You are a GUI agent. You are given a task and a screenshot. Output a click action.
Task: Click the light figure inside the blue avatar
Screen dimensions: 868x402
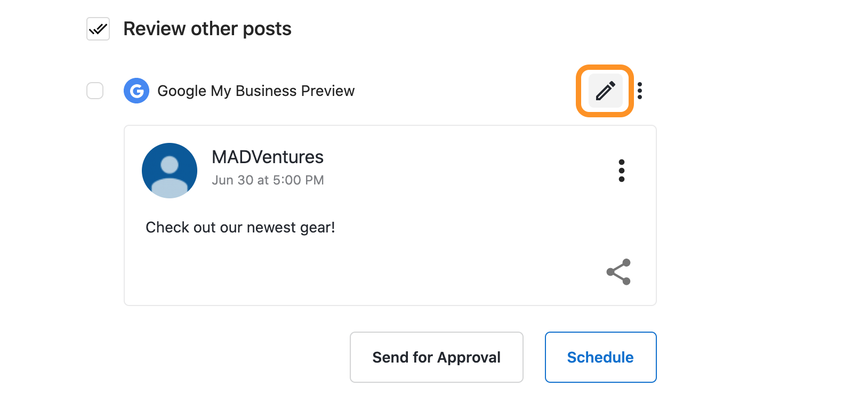170,176
